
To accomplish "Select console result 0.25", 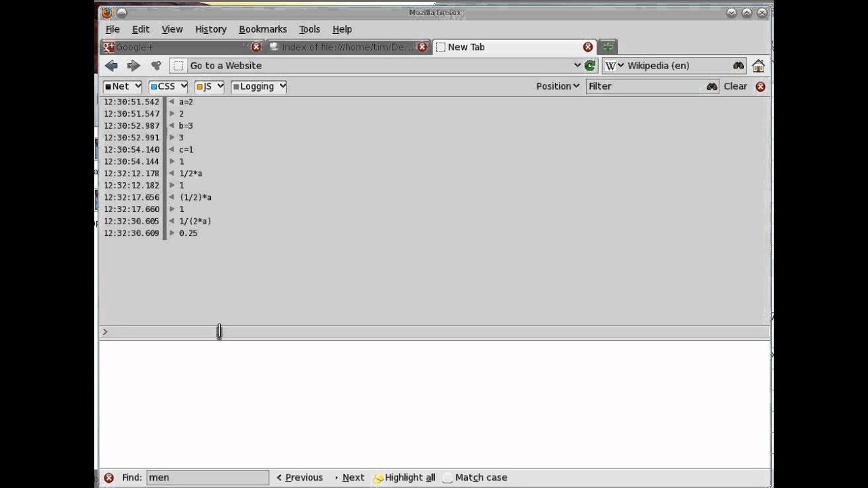I will (189, 233).
